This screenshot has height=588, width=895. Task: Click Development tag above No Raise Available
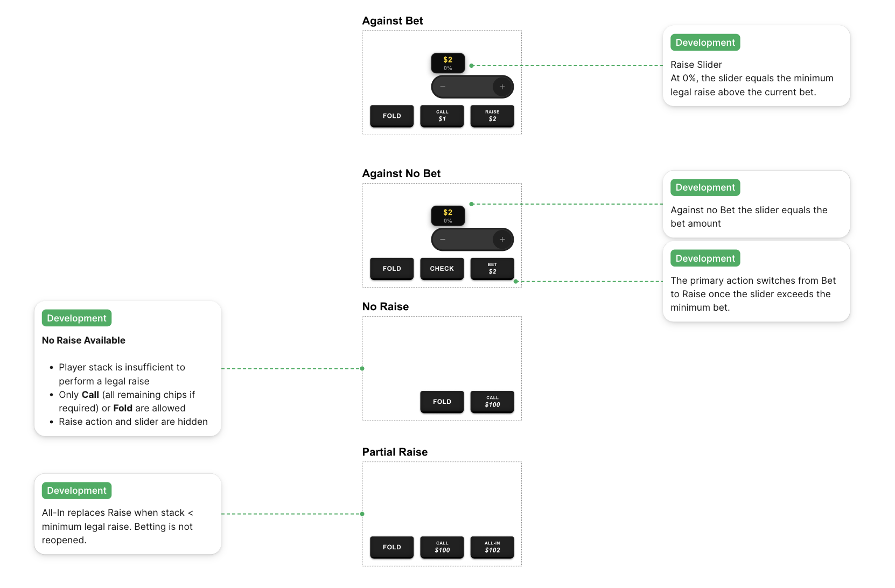pyautogui.click(x=76, y=318)
